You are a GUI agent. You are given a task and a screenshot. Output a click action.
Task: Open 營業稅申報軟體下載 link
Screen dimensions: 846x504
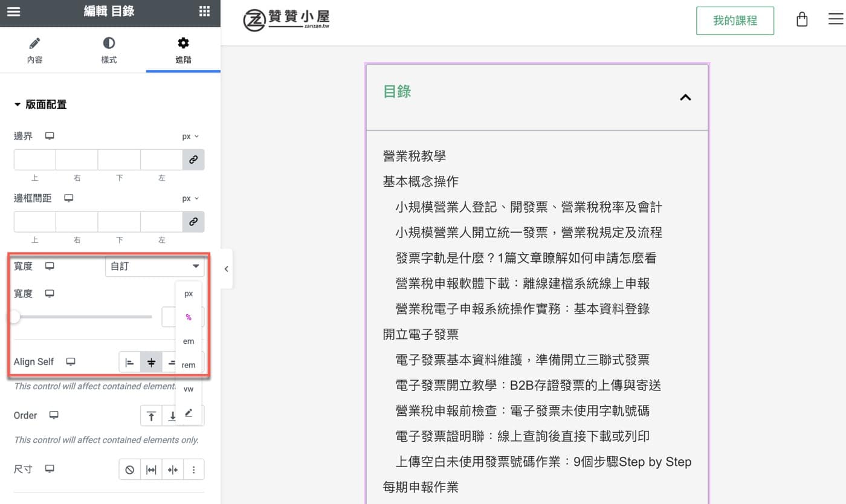[523, 283]
